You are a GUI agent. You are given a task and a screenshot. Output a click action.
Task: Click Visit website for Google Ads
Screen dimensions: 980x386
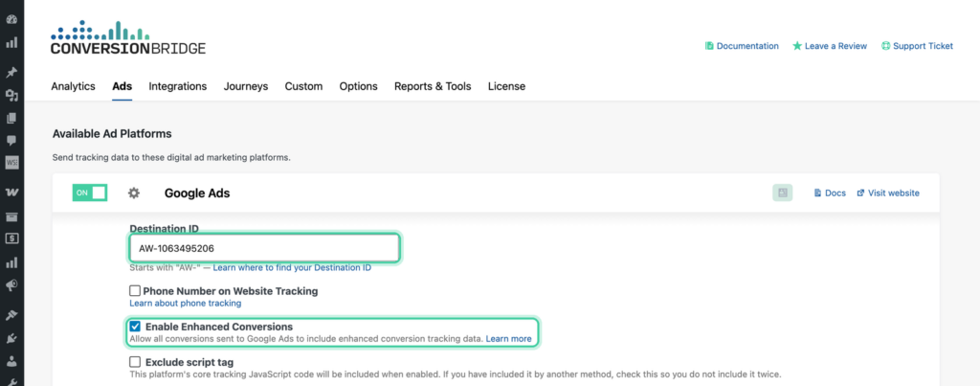click(x=888, y=193)
